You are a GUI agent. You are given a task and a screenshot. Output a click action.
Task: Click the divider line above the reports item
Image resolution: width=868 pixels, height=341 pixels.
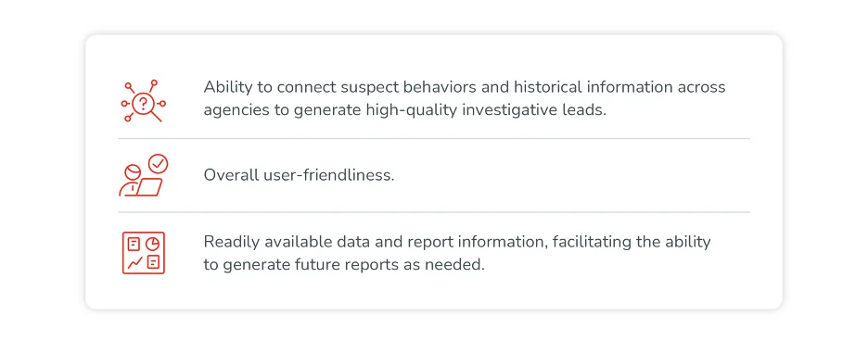pyautogui.click(x=433, y=212)
